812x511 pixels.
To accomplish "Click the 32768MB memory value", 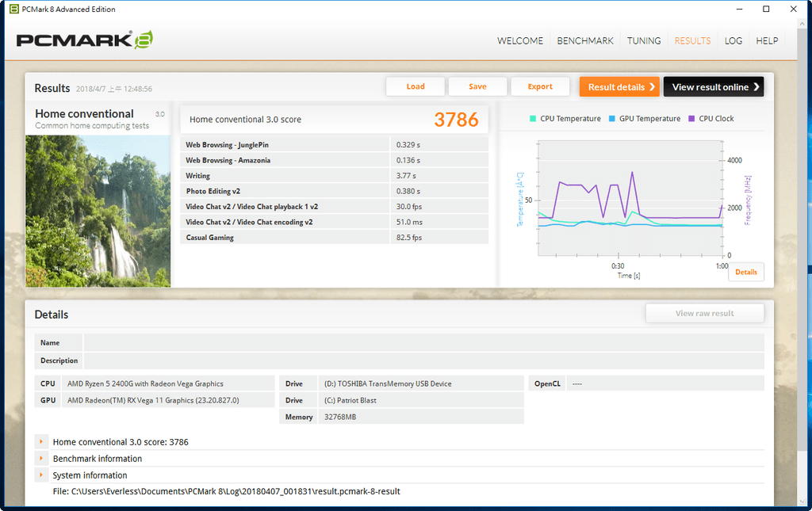I will 340,417.
